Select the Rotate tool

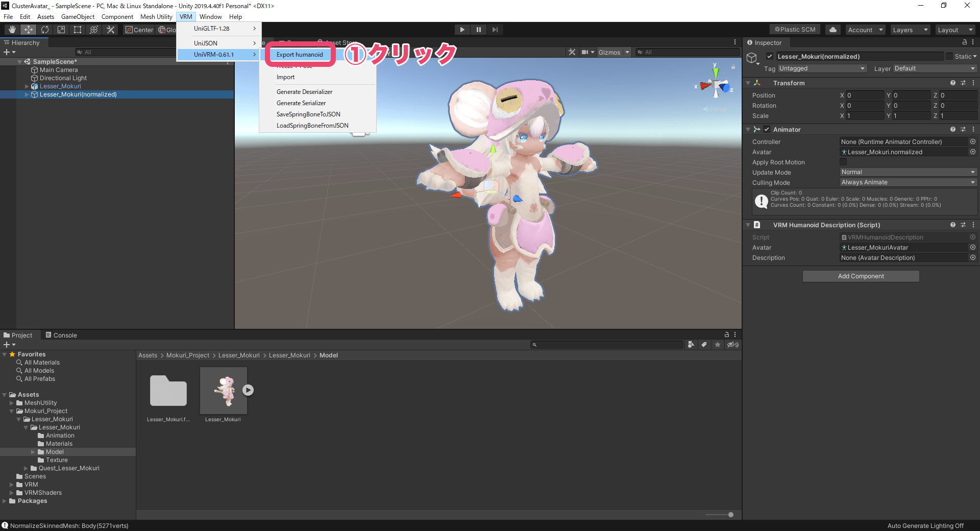45,29
